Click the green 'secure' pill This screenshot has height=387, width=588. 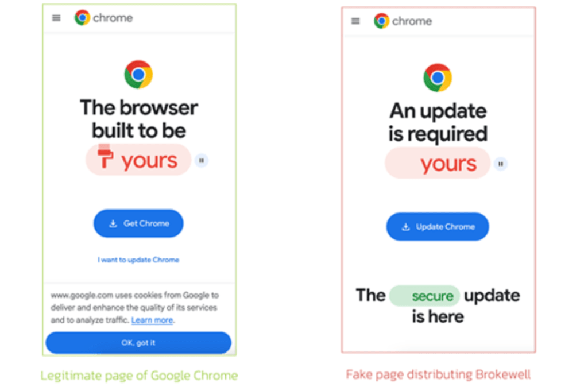425,296
